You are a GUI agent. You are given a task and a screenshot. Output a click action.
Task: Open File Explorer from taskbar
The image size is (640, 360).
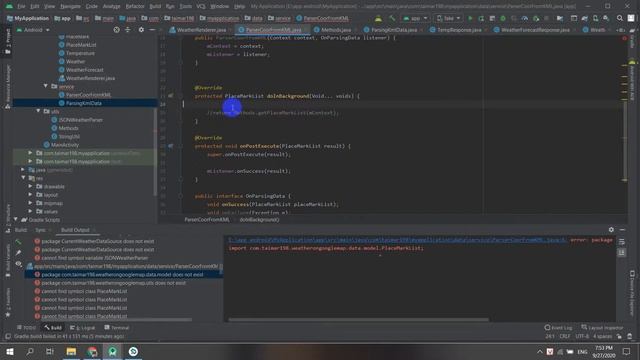(x=71, y=351)
